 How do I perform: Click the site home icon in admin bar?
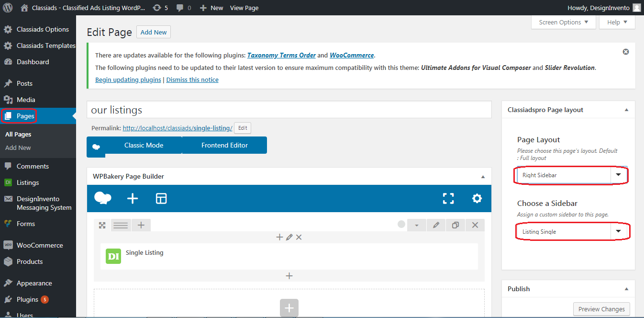[24, 8]
